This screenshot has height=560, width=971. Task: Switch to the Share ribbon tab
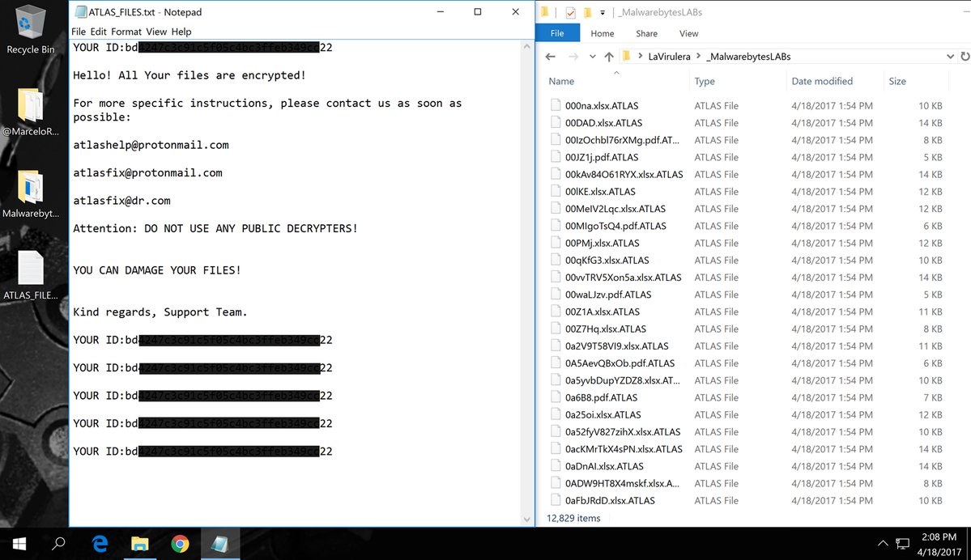coord(646,33)
